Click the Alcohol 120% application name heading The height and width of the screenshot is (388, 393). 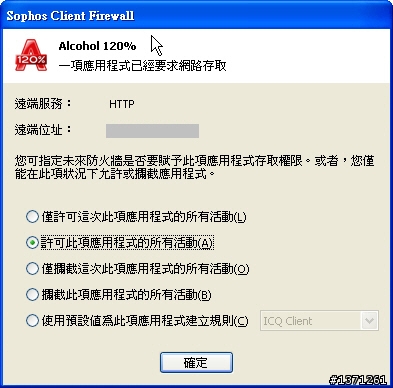click(97, 46)
